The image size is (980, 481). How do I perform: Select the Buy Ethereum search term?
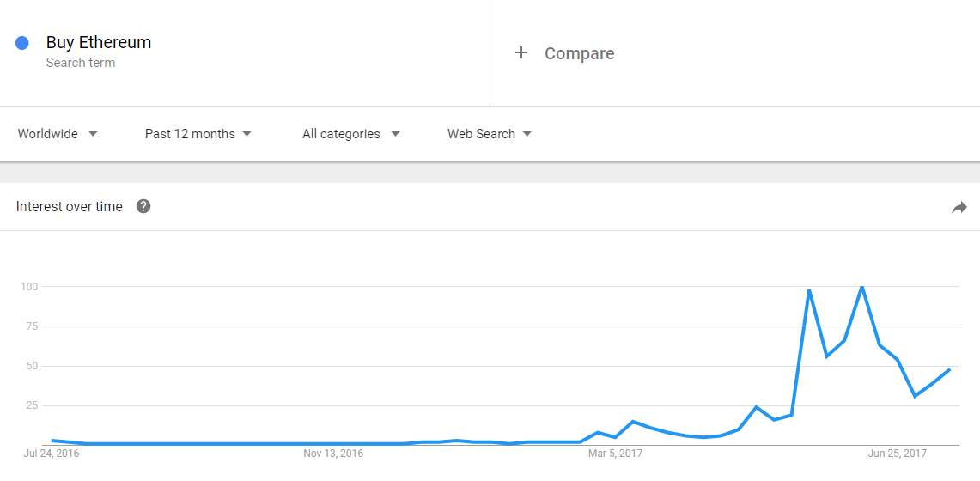click(x=99, y=42)
